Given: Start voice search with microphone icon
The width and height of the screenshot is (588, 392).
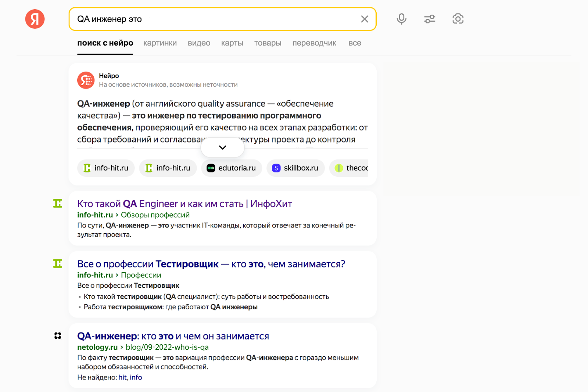Looking at the screenshot, I should pyautogui.click(x=402, y=19).
